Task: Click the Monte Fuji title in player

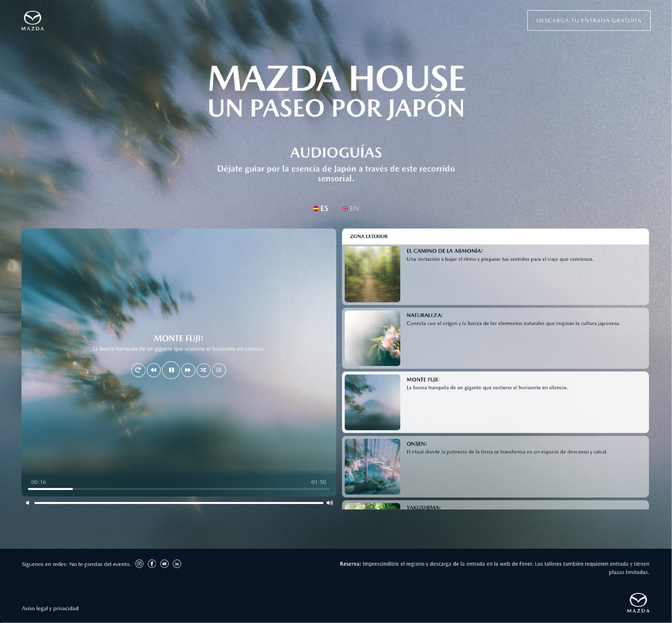Action: click(179, 338)
